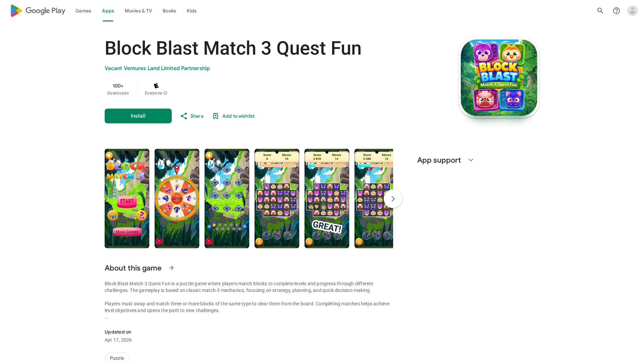Click the Everyone rating info icon
This screenshot has height=362, width=644.
[165, 93]
